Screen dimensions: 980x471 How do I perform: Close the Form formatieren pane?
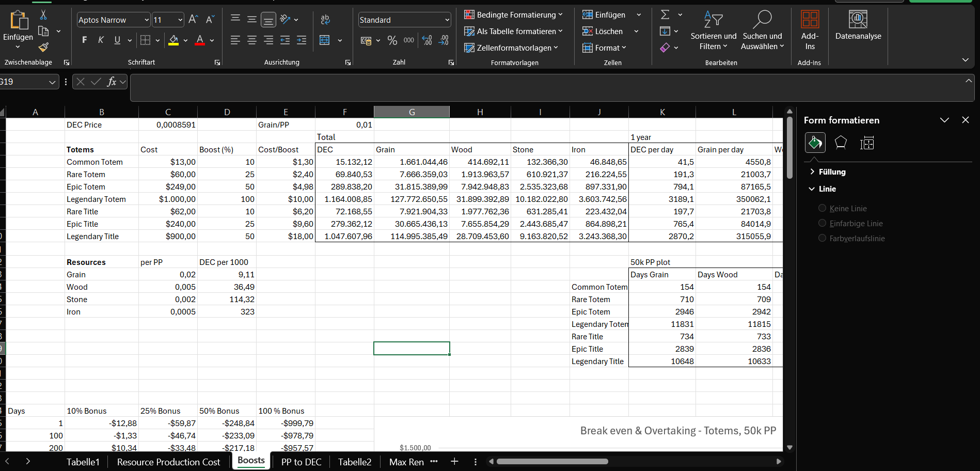click(x=966, y=120)
